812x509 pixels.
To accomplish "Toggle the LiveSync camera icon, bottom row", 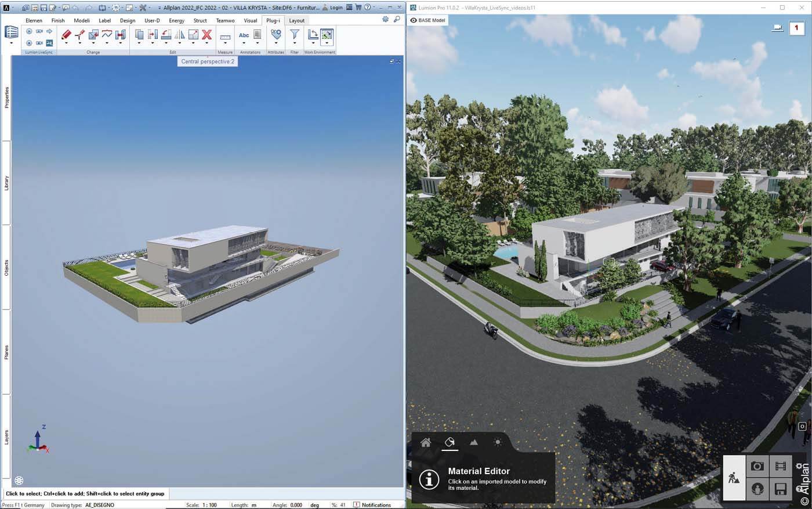I will pyautogui.click(x=39, y=43).
